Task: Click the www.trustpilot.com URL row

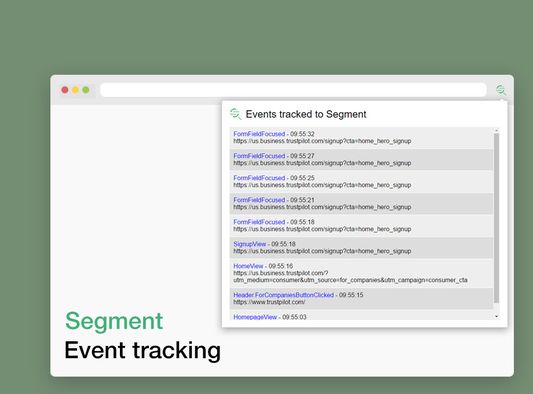Action: 269,302
